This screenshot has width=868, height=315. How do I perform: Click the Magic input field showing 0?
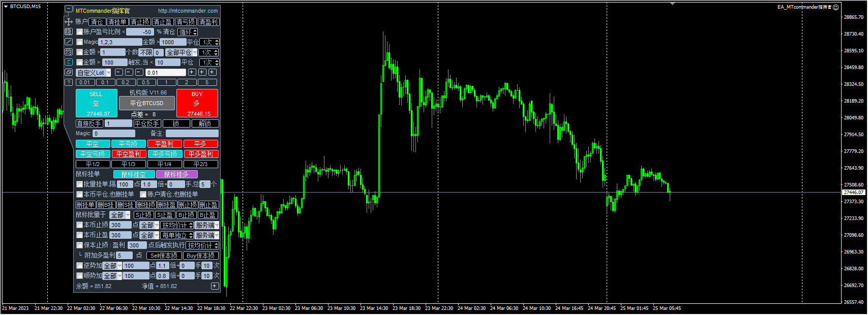click(x=114, y=134)
